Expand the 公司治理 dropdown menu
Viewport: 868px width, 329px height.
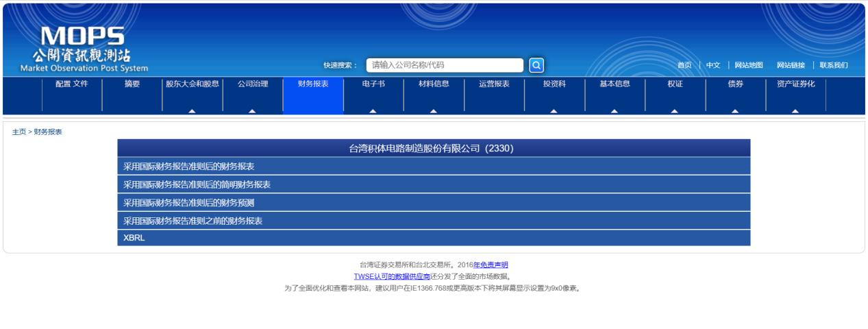coord(253,84)
